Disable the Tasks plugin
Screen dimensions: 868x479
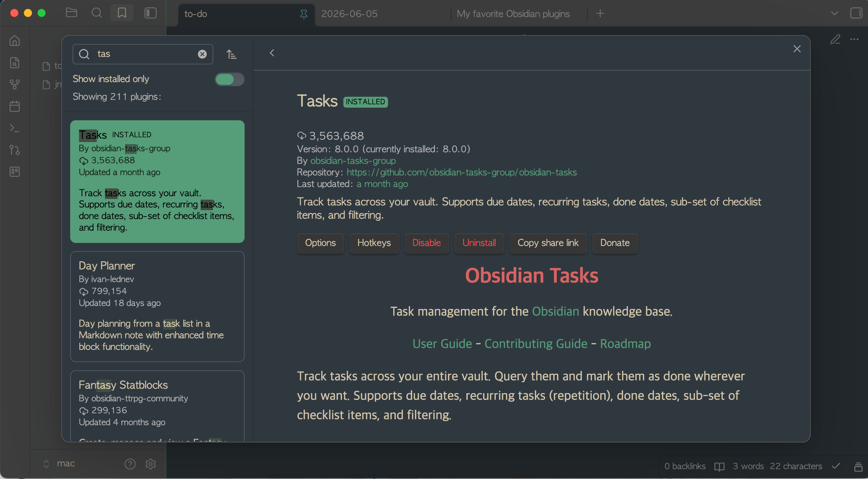(x=427, y=243)
